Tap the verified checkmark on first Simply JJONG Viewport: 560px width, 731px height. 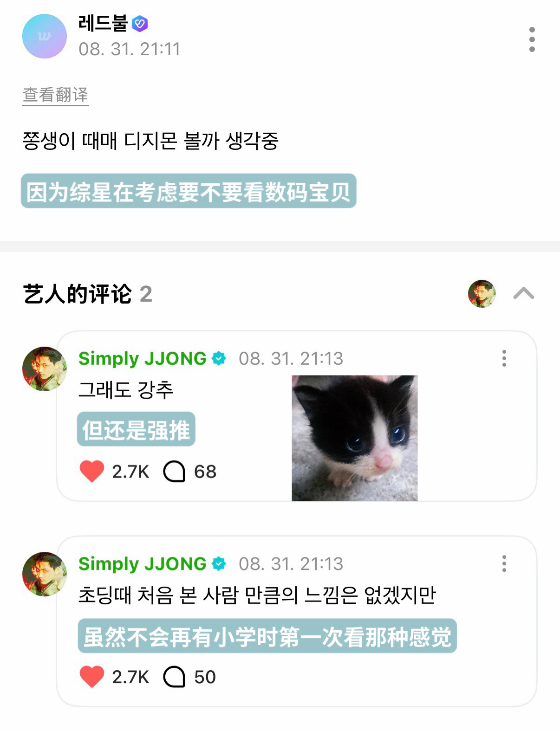coord(219,359)
